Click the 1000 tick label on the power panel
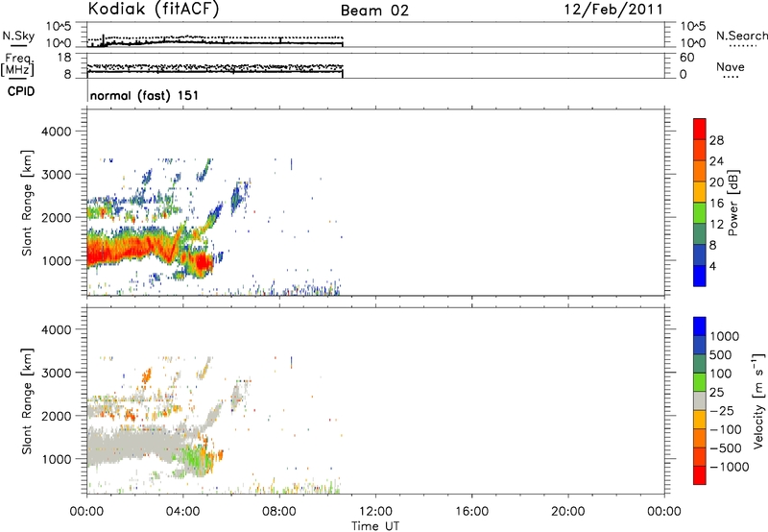The width and height of the screenshot is (768, 532). tap(57, 260)
